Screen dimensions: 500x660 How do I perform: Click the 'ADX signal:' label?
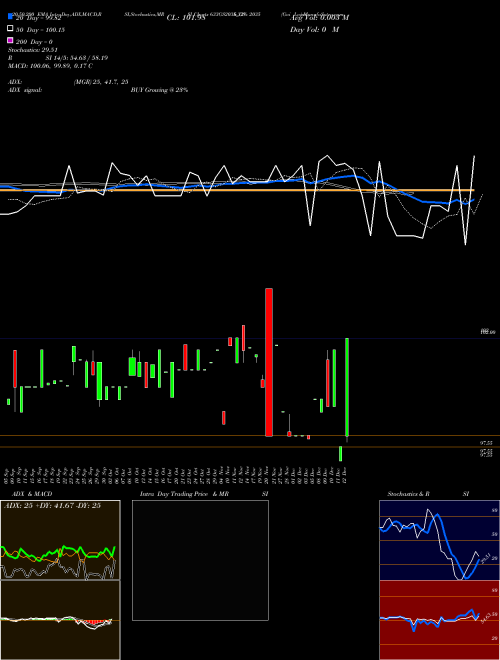point(25,90)
